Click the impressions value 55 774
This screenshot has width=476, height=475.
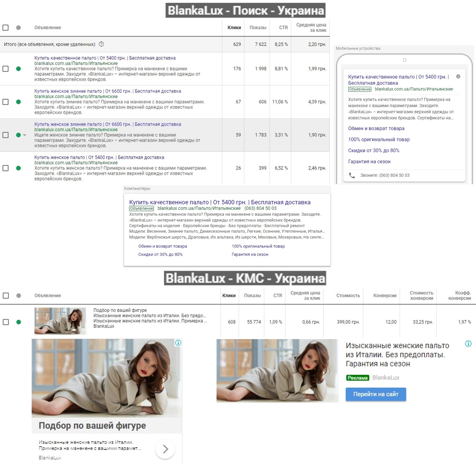(254, 322)
